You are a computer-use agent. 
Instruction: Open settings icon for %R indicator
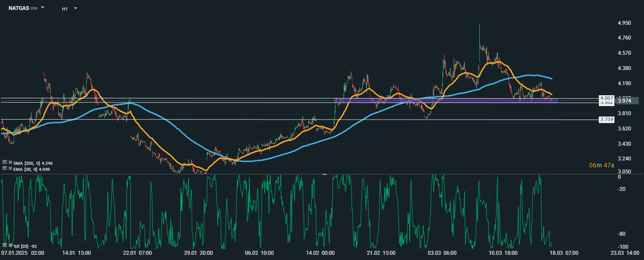tap(5, 245)
